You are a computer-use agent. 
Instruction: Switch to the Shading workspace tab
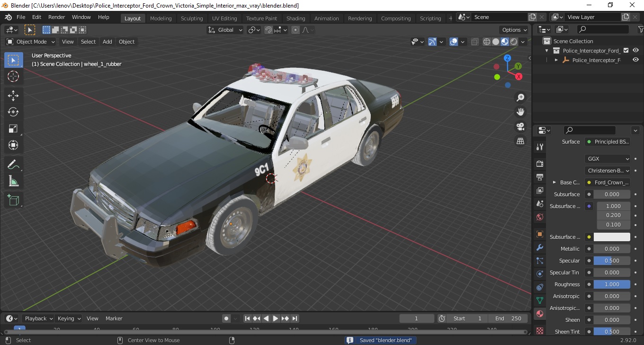(295, 18)
